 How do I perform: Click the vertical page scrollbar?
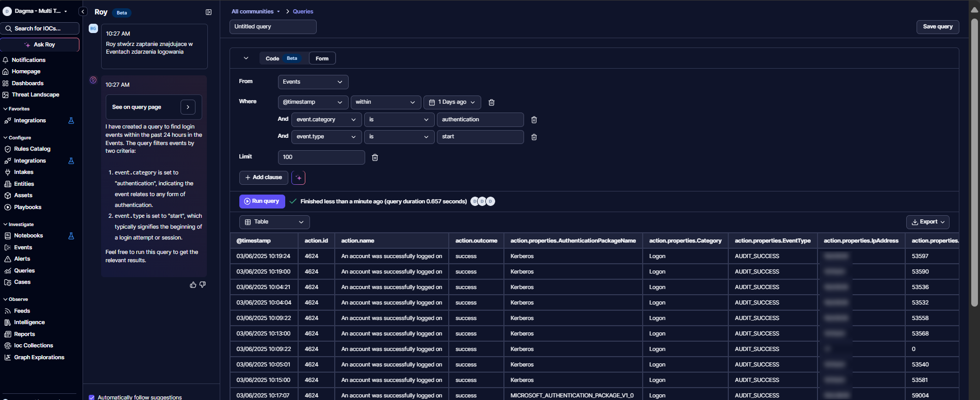point(974,155)
